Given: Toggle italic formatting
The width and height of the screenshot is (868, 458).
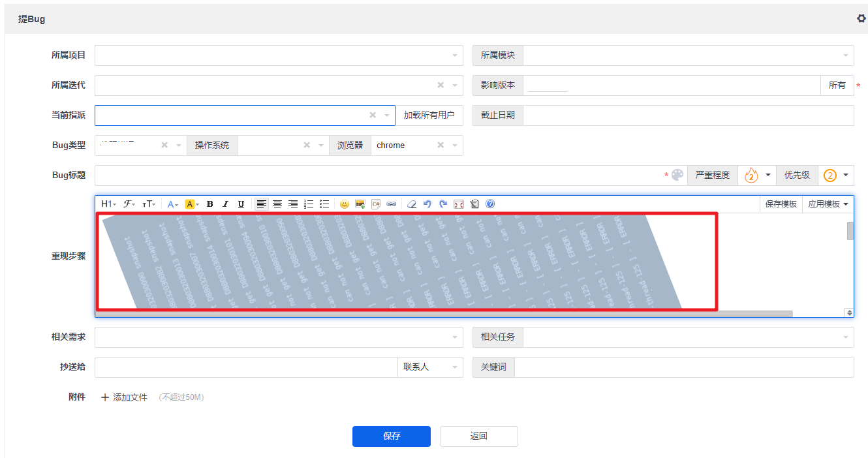Looking at the screenshot, I should (x=225, y=204).
